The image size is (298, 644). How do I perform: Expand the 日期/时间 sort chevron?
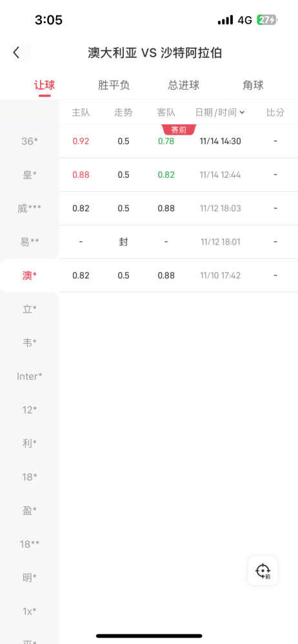[242, 112]
